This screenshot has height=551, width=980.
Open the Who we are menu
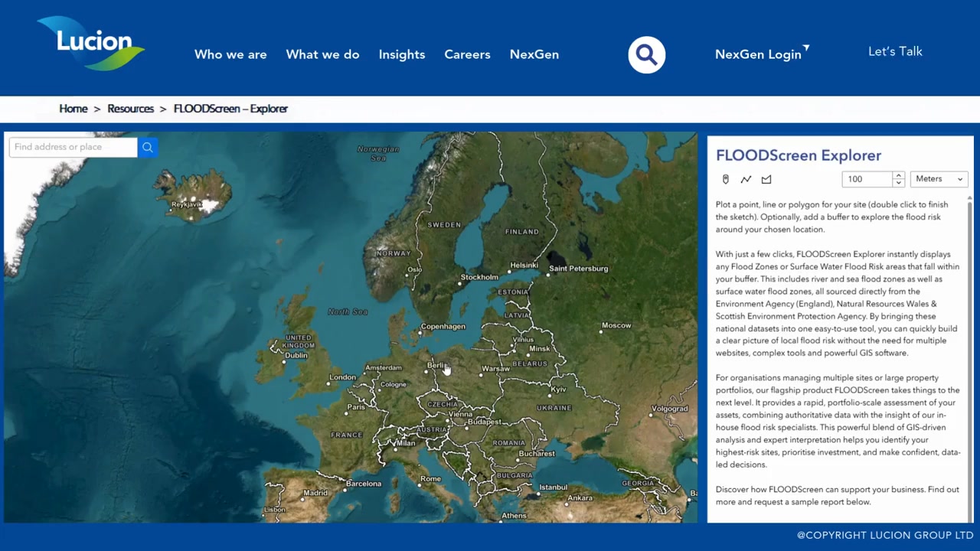click(x=230, y=54)
